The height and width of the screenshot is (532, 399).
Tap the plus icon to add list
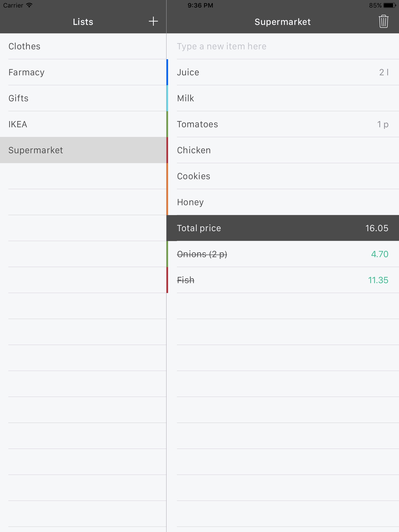click(153, 21)
